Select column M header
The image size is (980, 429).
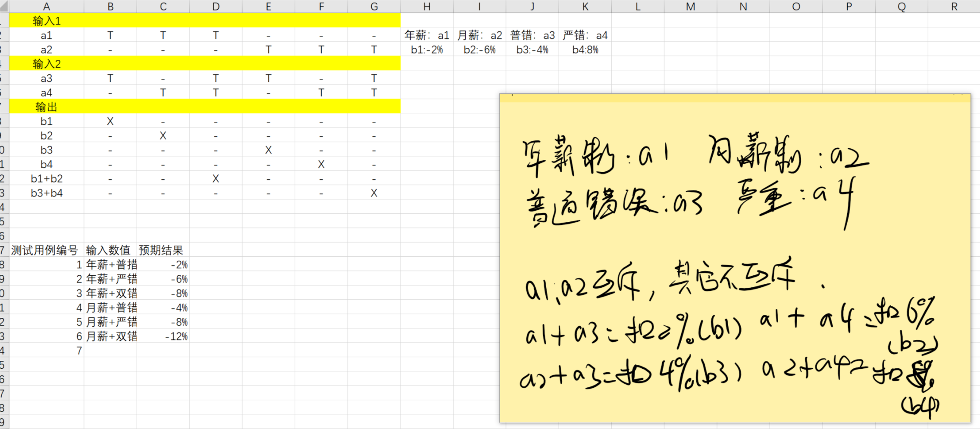[x=690, y=6]
